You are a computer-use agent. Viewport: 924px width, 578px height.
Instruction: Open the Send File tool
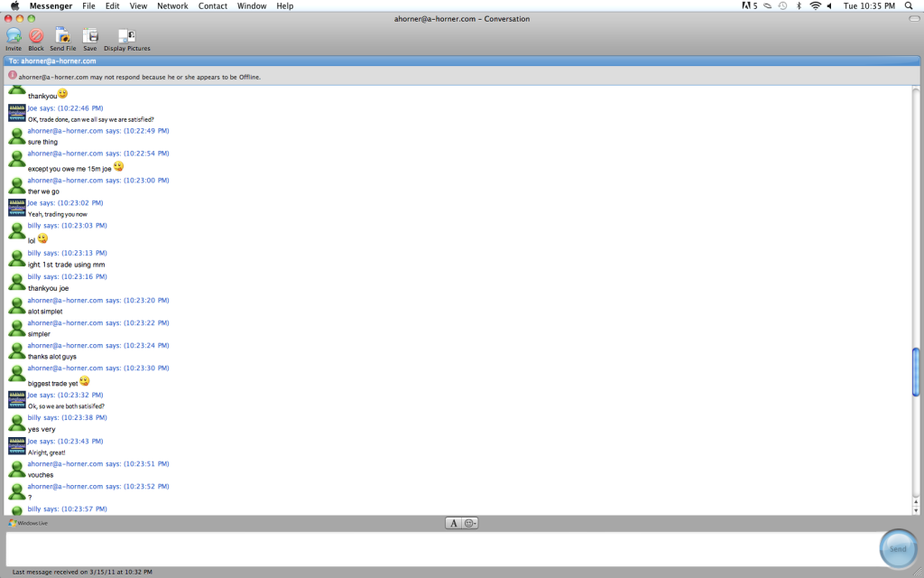pyautogui.click(x=62, y=39)
